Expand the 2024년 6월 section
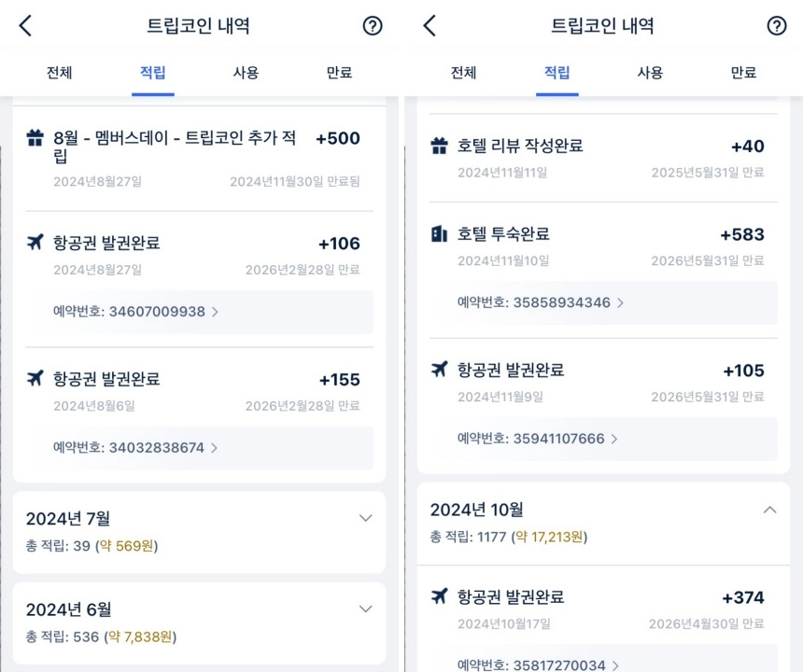The image size is (803, 672). (x=365, y=609)
